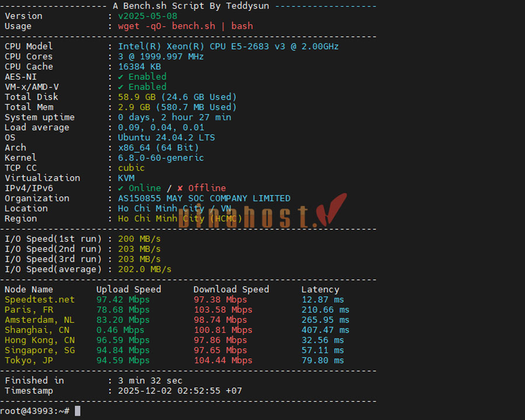Click the checkmark next to VM-x/AMD-V Enabled
Screen dimensions: 525x420
(121, 87)
